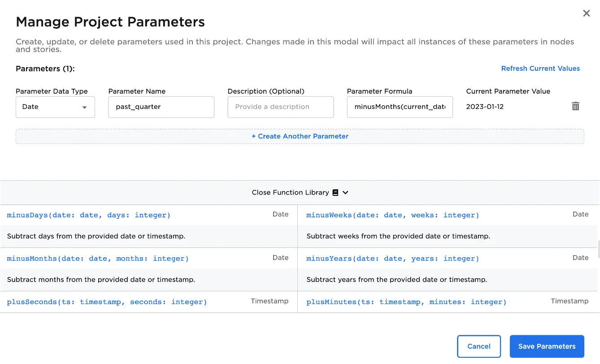Edit the Parameter Formula field

click(x=400, y=107)
